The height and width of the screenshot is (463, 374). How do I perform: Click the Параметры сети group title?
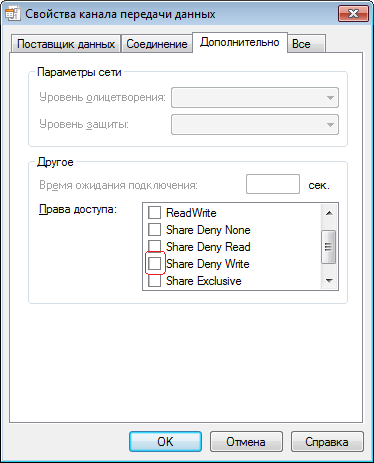79,72
